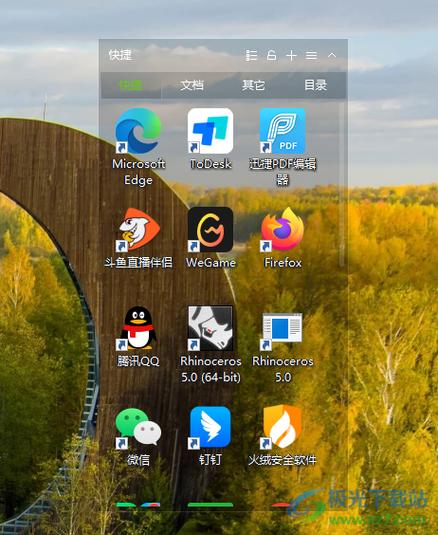Switch to the 文档 tab
Viewport: 438px width, 535px height.
(192, 85)
